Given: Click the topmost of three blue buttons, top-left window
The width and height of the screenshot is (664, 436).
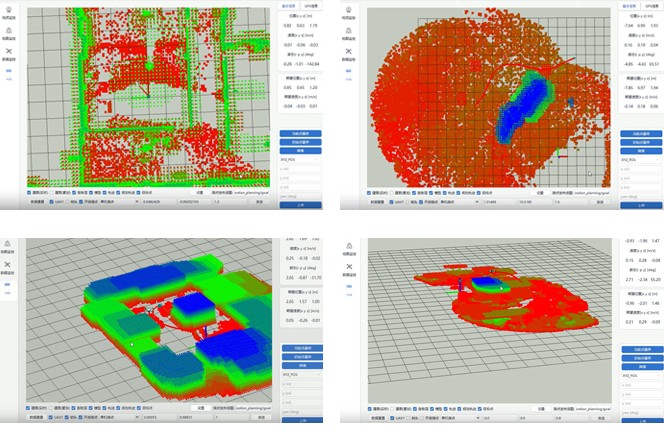Looking at the screenshot, I should click(x=300, y=134).
